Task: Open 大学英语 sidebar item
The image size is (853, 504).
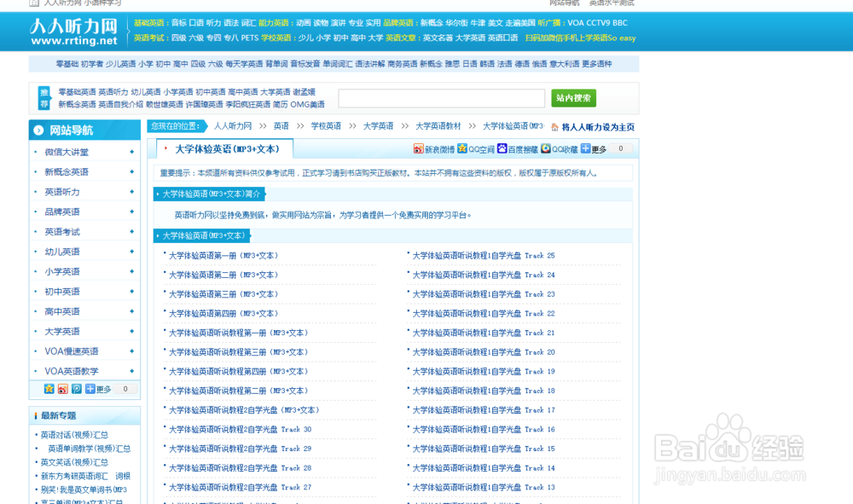Action: pos(62,331)
